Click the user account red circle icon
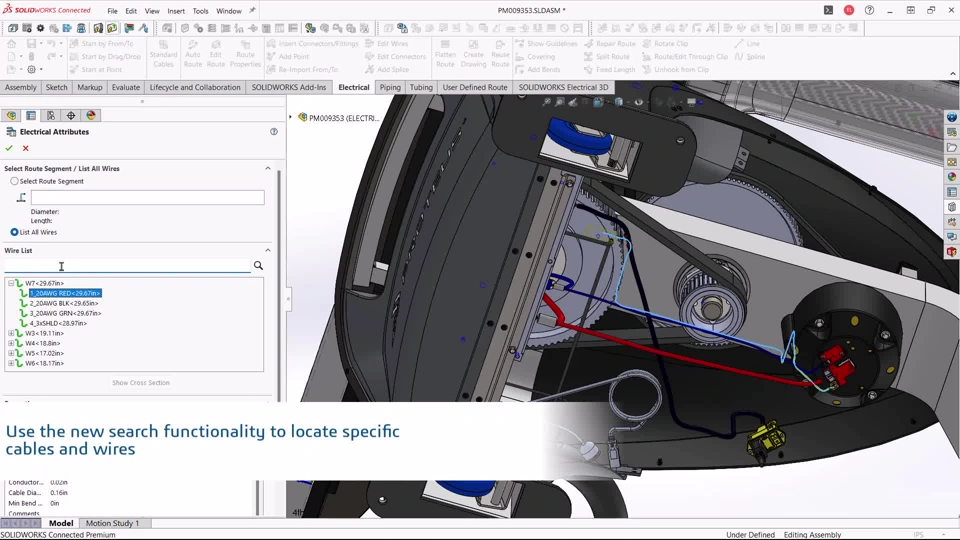The width and height of the screenshot is (960, 540). point(849,10)
